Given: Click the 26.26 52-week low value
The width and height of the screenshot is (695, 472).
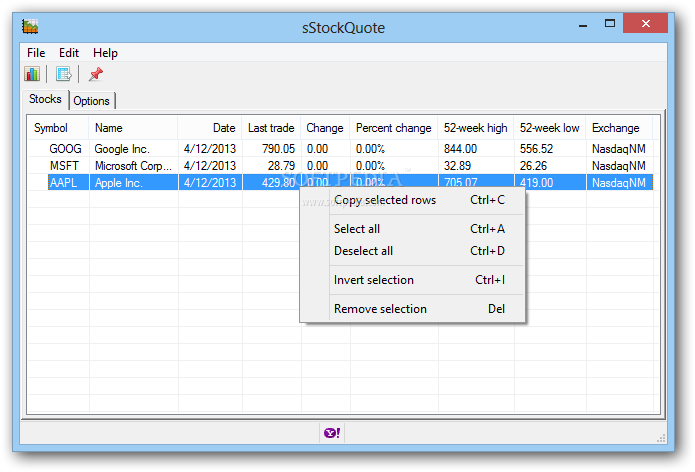Looking at the screenshot, I should [x=534, y=166].
